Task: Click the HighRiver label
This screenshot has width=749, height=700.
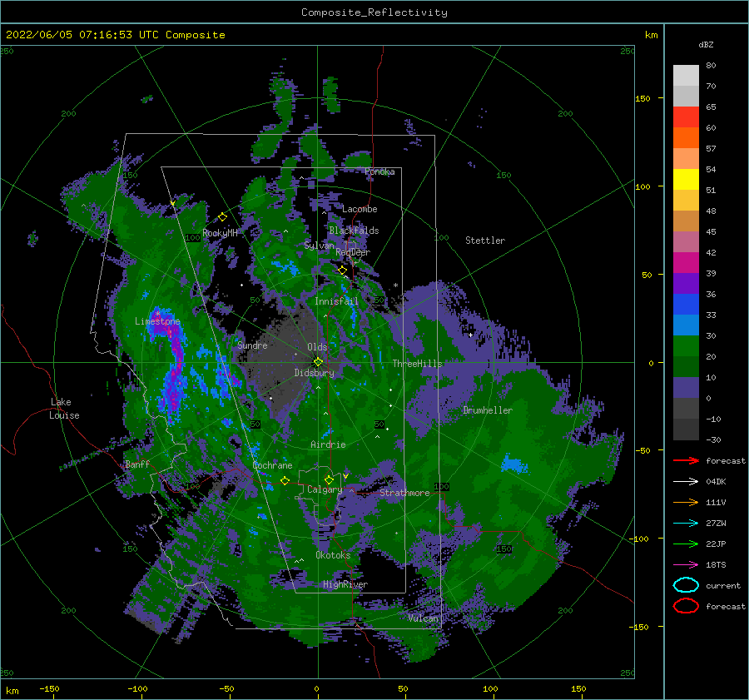Action: coord(345,584)
